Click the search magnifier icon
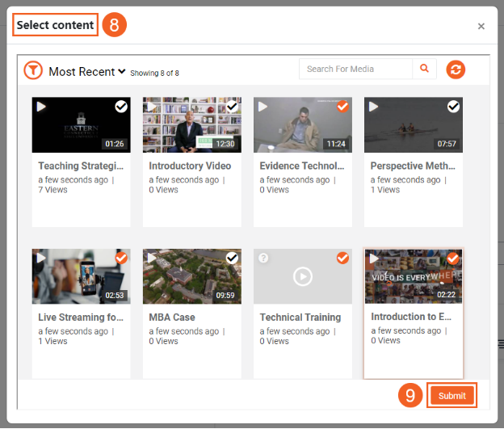 (x=424, y=69)
